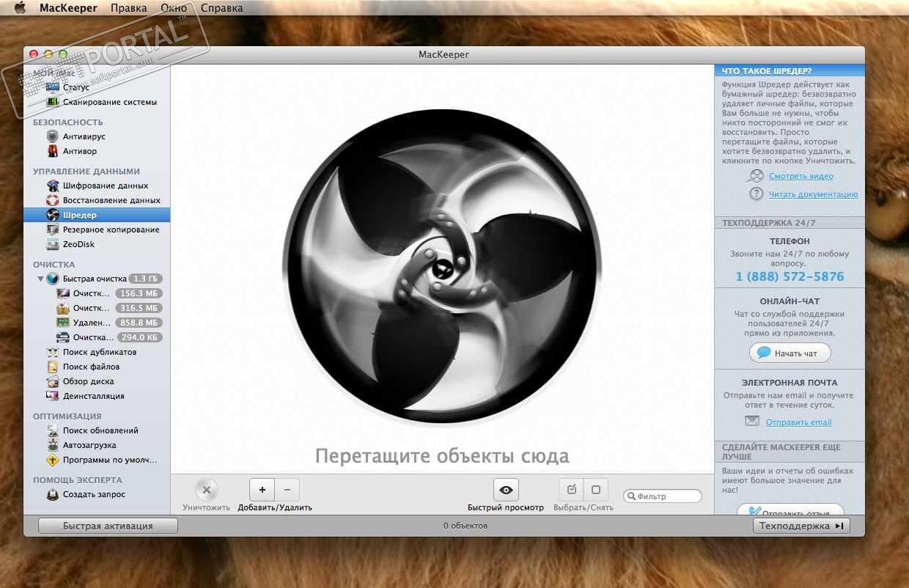This screenshot has width=909, height=588.
Task: Click the Выбрать check-all button
Action: pyautogui.click(x=572, y=490)
